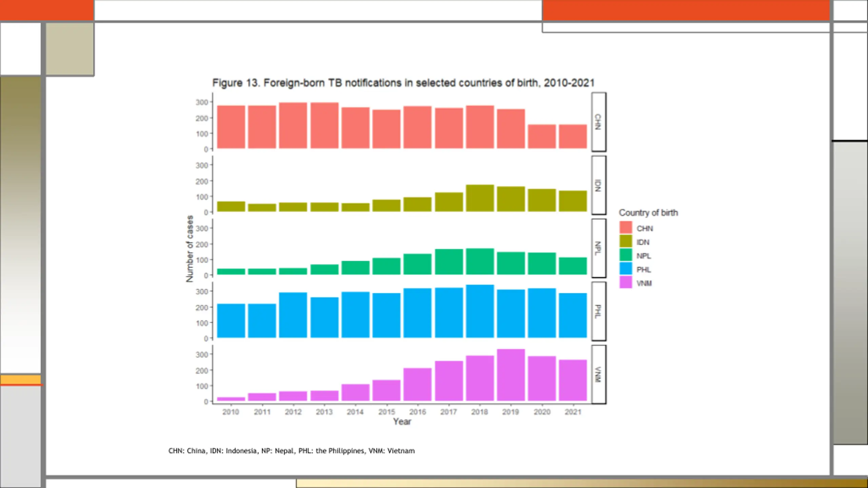Click the PHL blue legend swatch
This screenshot has height=488, width=868.
(626, 268)
